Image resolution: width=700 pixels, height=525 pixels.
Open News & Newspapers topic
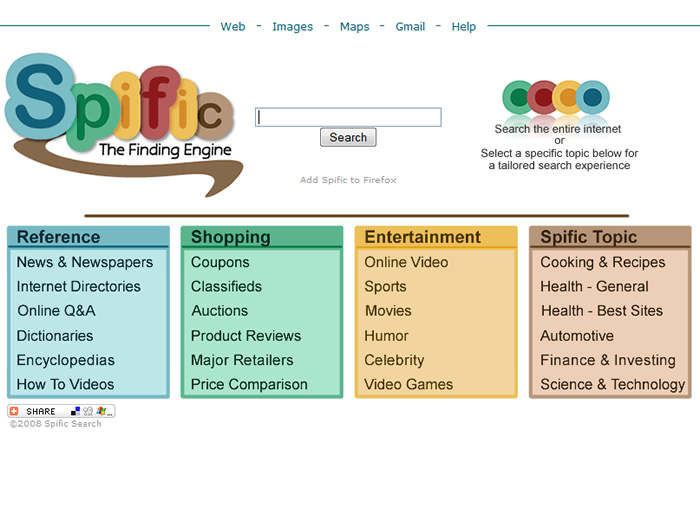[x=85, y=262]
